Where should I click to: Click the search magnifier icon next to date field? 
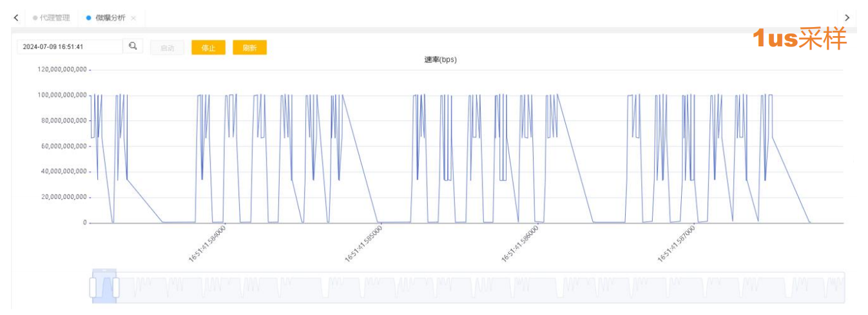coord(133,46)
